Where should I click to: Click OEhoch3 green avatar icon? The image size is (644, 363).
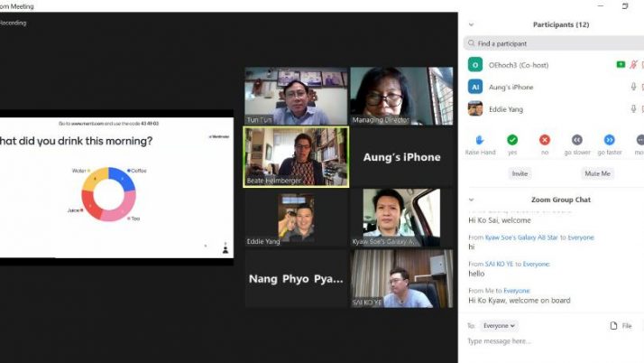coord(475,64)
